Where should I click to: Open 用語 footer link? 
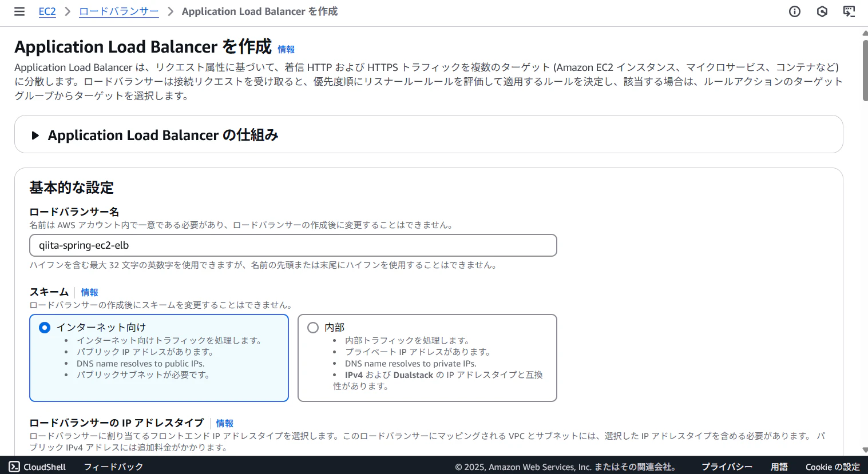coord(779,467)
